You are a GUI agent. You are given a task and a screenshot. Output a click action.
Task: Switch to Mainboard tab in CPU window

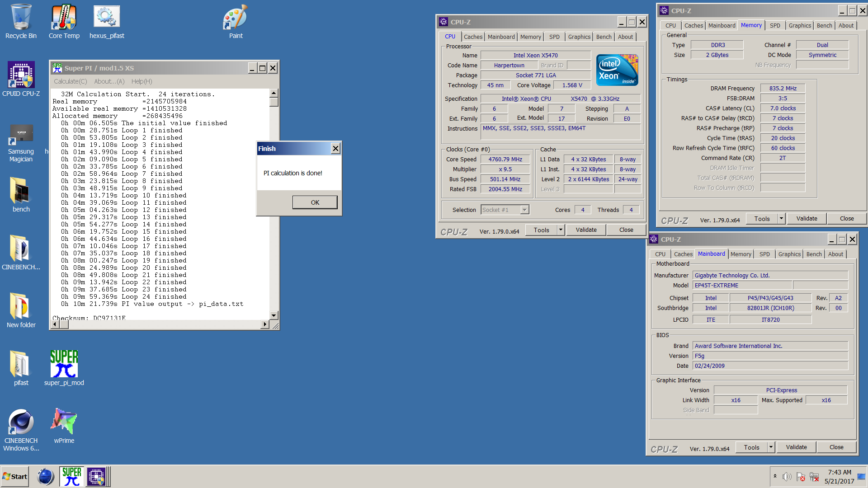pos(501,37)
